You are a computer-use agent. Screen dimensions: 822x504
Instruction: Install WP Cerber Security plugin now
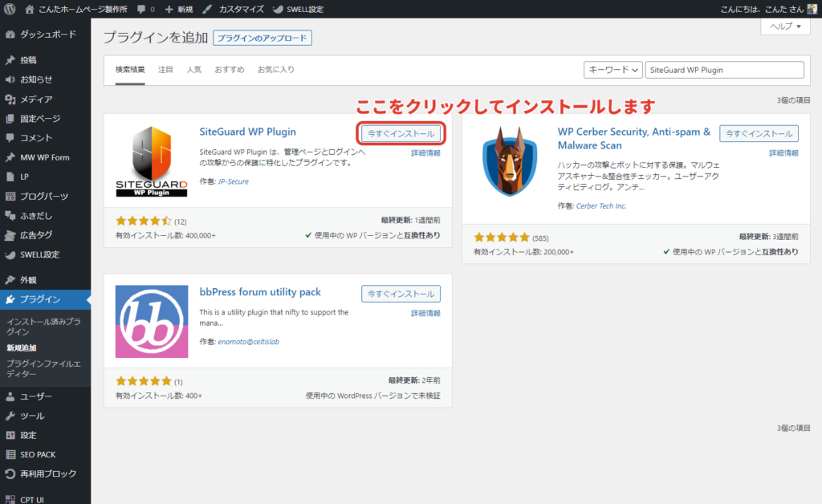pos(759,133)
